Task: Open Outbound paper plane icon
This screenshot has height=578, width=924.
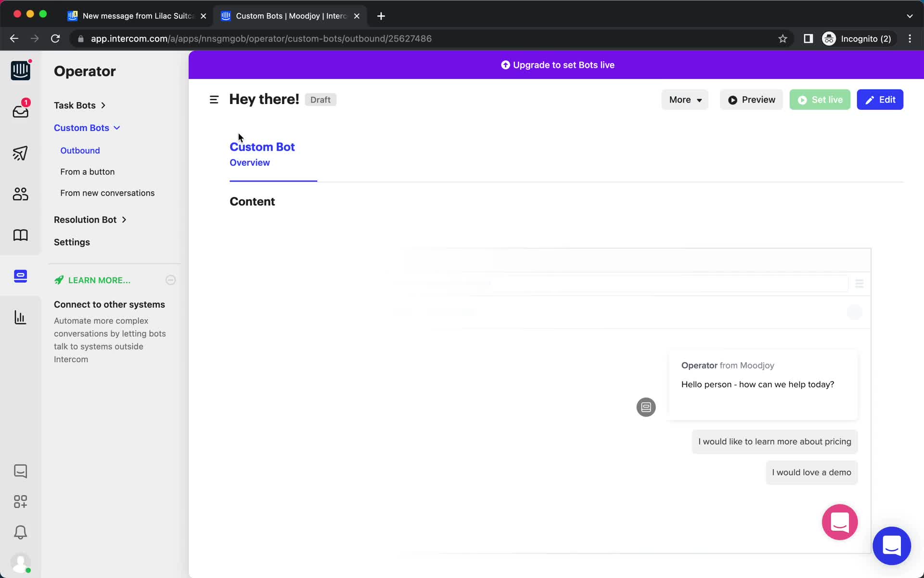Action: coord(20,153)
